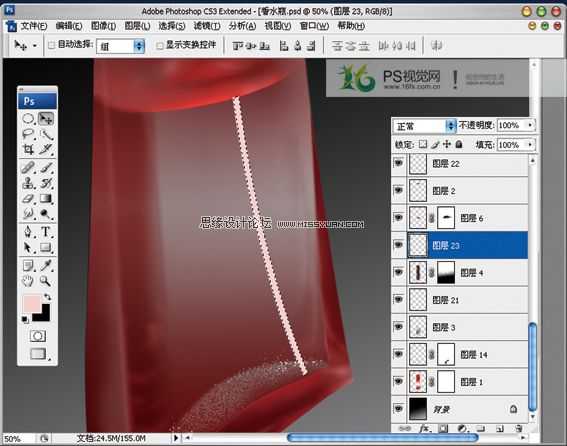The image size is (567, 446).
Task: Select the Brush tool
Action: [46, 167]
